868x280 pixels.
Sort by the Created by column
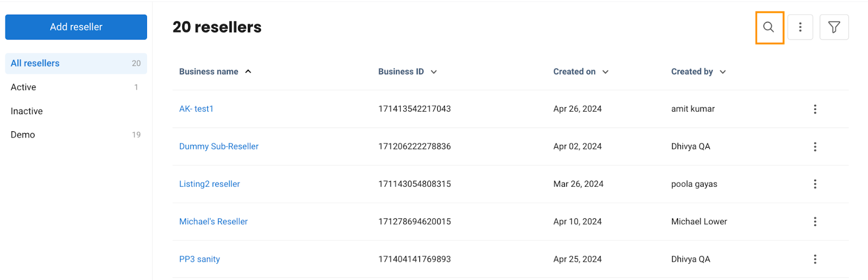[x=698, y=72]
